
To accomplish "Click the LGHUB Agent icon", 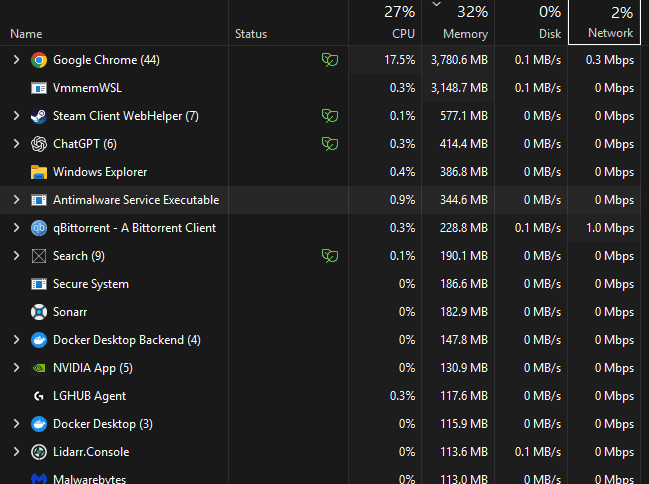I will pos(39,396).
